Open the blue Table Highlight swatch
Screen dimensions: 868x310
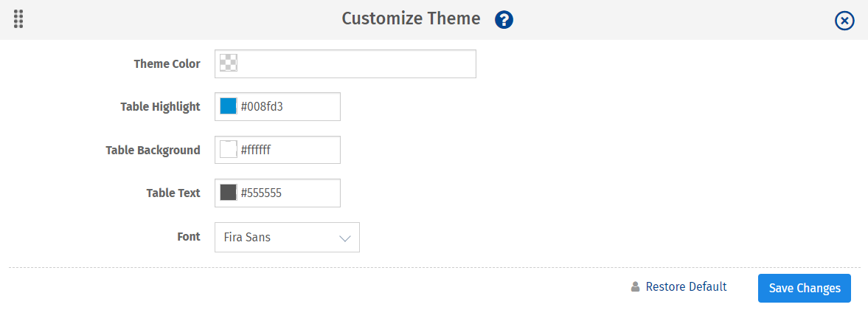(229, 107)
